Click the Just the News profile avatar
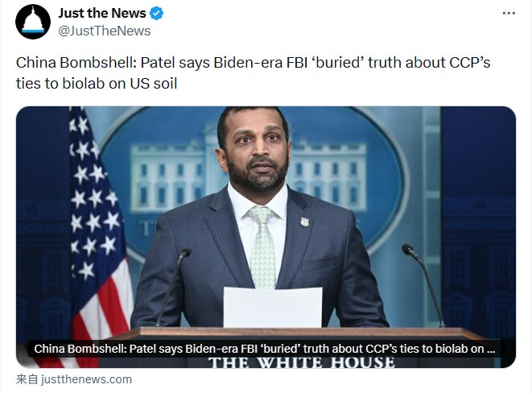The height and width of the screenshot is (393, 532). pyautogui.click(x=33, y=22)
